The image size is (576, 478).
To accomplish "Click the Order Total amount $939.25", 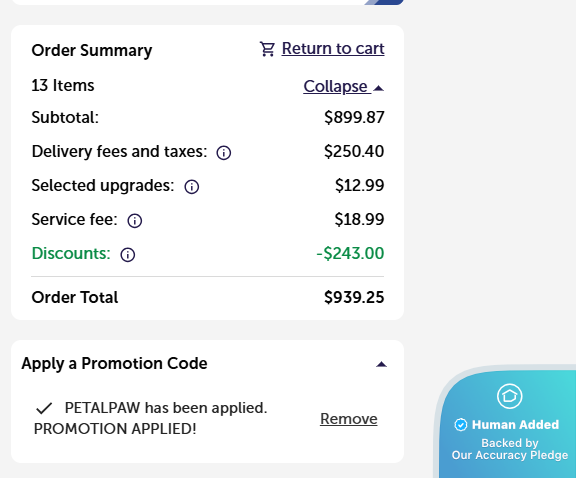I will pos(354,297).
